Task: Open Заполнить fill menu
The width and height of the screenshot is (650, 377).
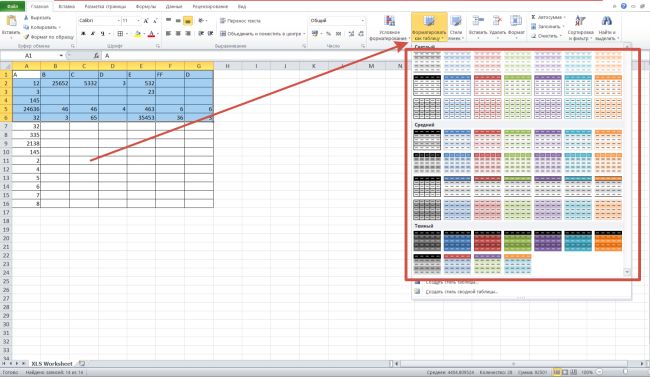Action: click(x=548, y=27)
